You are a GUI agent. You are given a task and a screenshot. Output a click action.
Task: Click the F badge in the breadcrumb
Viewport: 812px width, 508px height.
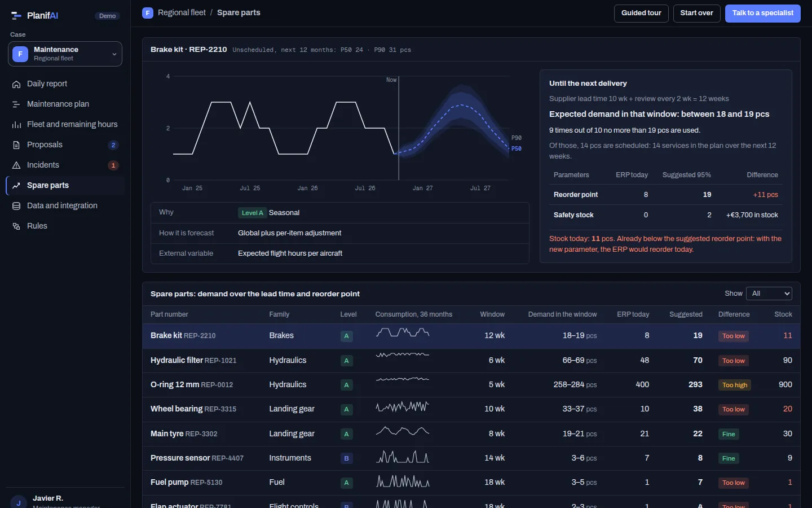pyautogui.click(x=148, y=12)
